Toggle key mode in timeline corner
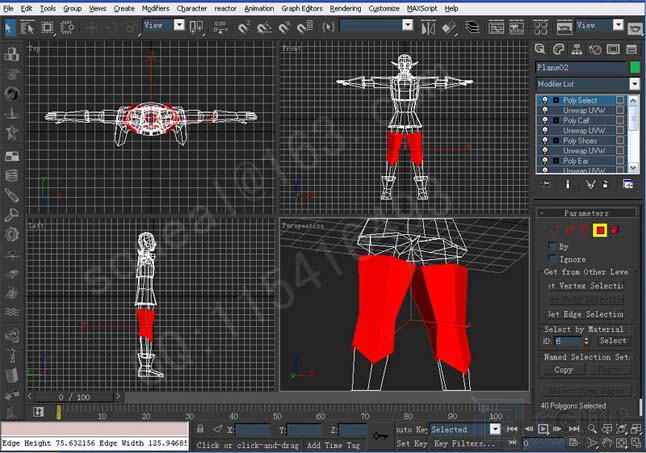 coord(38,412)
